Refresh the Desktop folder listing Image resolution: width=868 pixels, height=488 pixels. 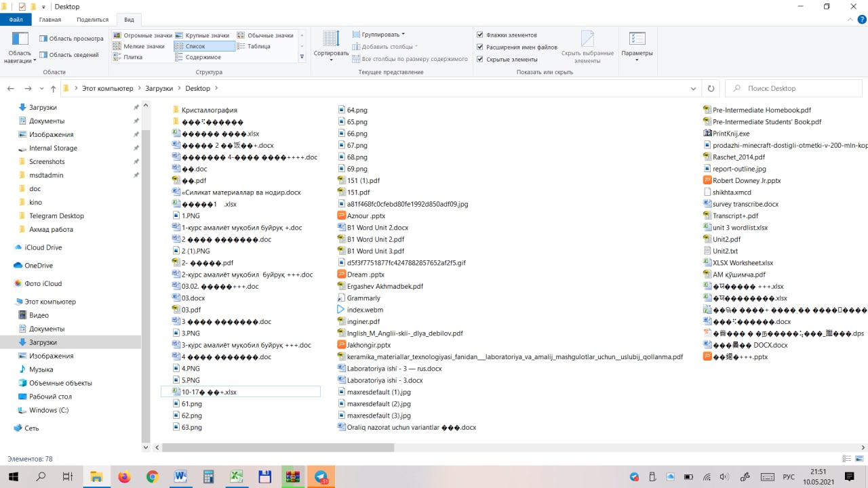coord(711,88)
